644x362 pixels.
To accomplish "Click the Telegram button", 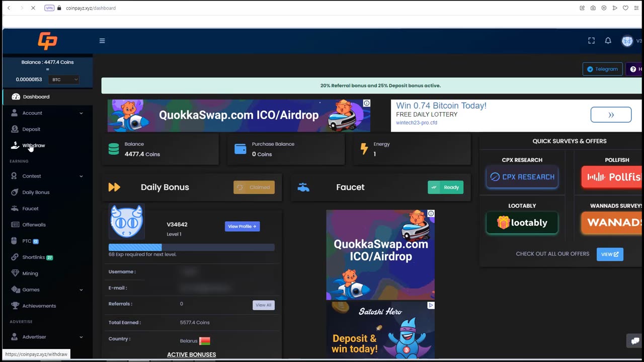I will (x=602, y=69).
